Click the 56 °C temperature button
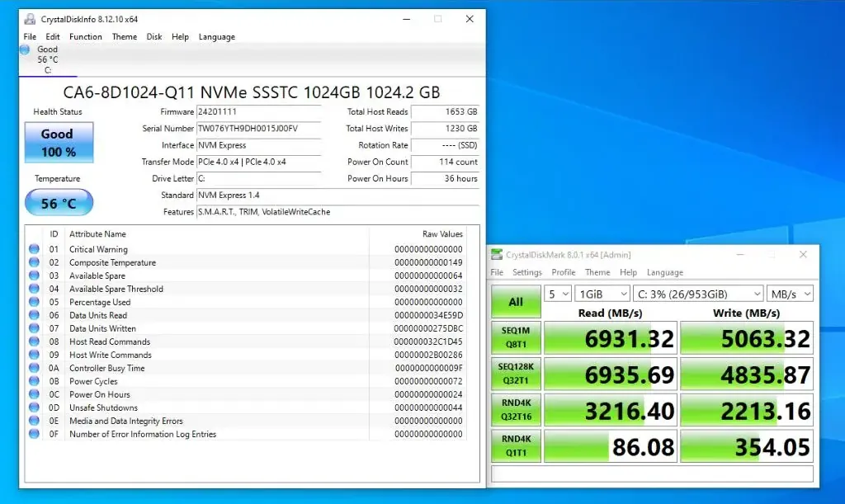The image size is (845, 504). point(59,203)
